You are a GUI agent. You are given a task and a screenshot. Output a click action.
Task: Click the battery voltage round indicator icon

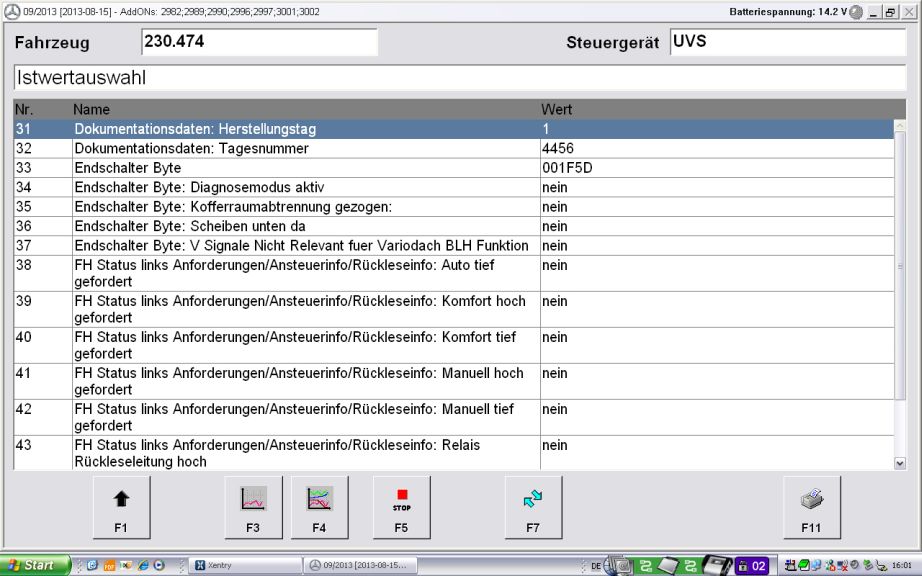pos(856,12)
